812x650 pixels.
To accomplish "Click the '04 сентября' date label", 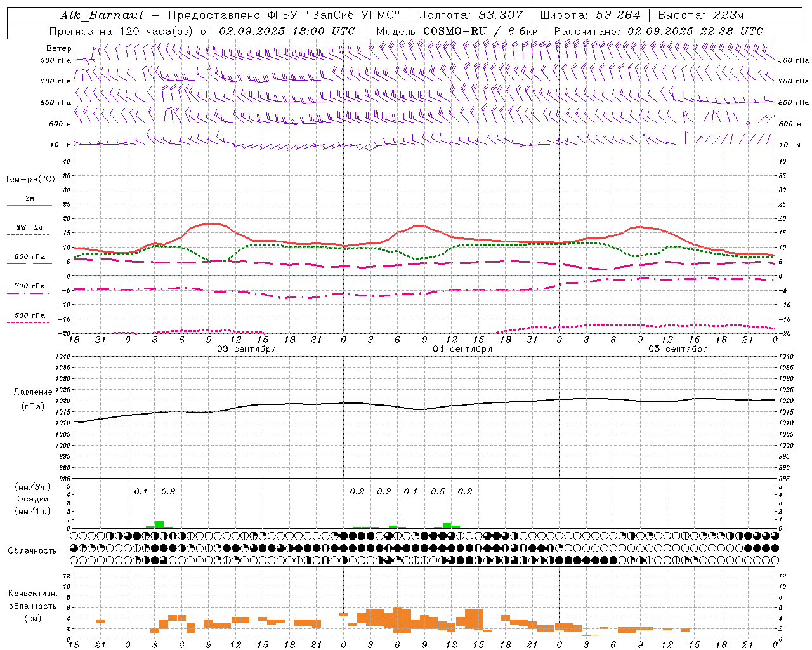I will (462, 349).
